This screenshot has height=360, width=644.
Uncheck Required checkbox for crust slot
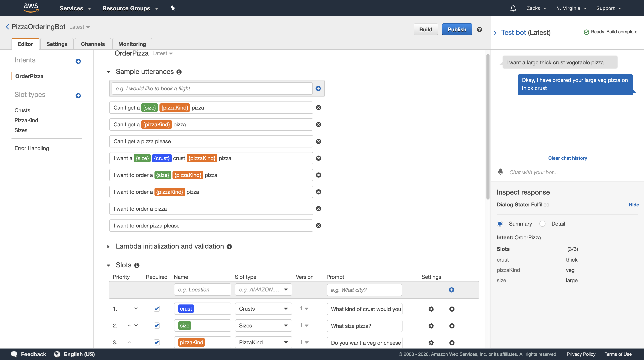coord(157,309)
